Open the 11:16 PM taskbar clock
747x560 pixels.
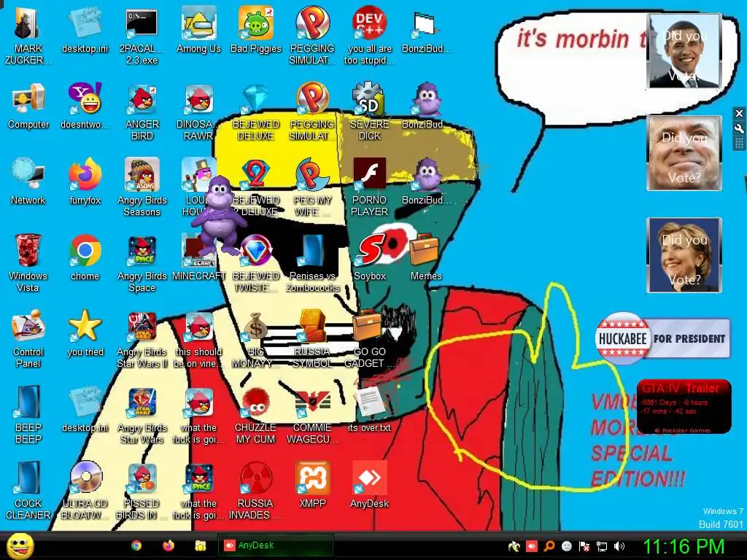point(684,546)
